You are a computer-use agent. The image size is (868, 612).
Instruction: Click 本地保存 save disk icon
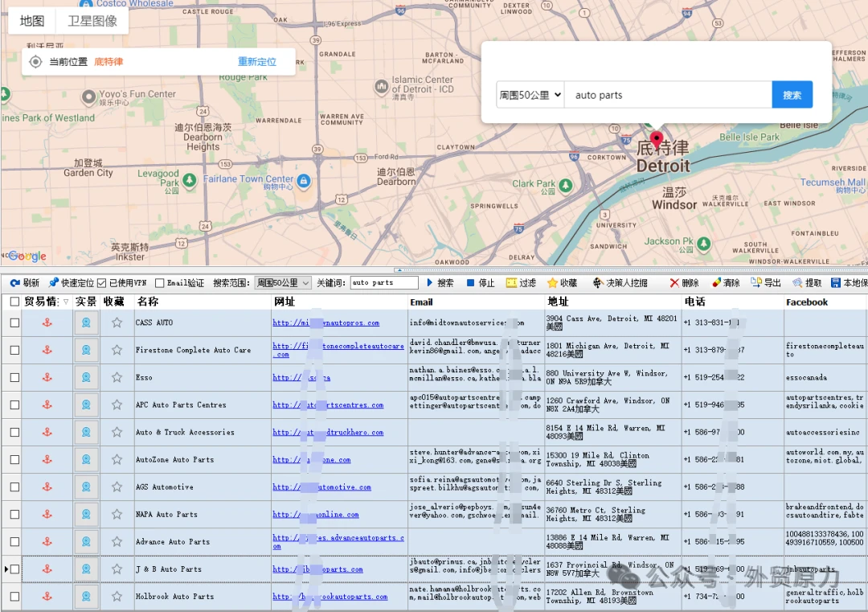coord(836,283)
